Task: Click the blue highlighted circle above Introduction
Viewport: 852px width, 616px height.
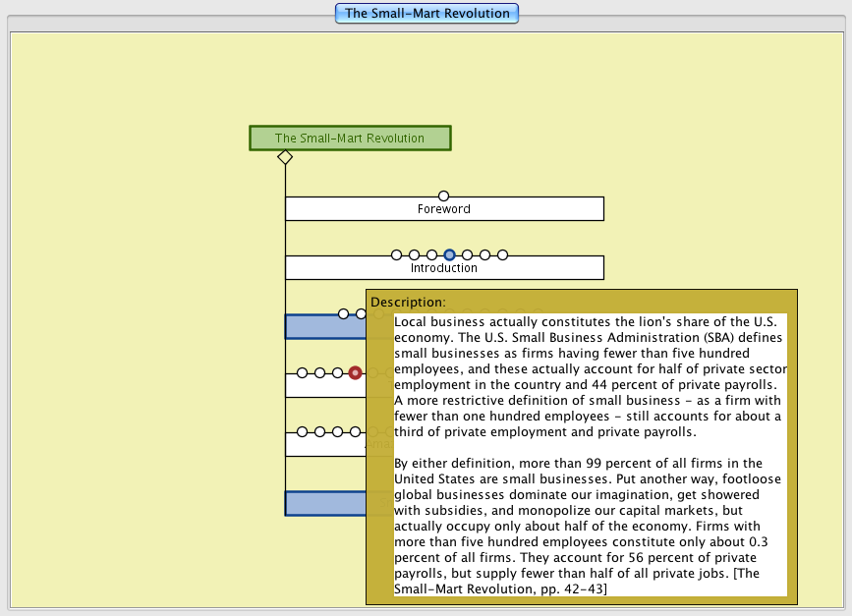Action: (449, 255)
